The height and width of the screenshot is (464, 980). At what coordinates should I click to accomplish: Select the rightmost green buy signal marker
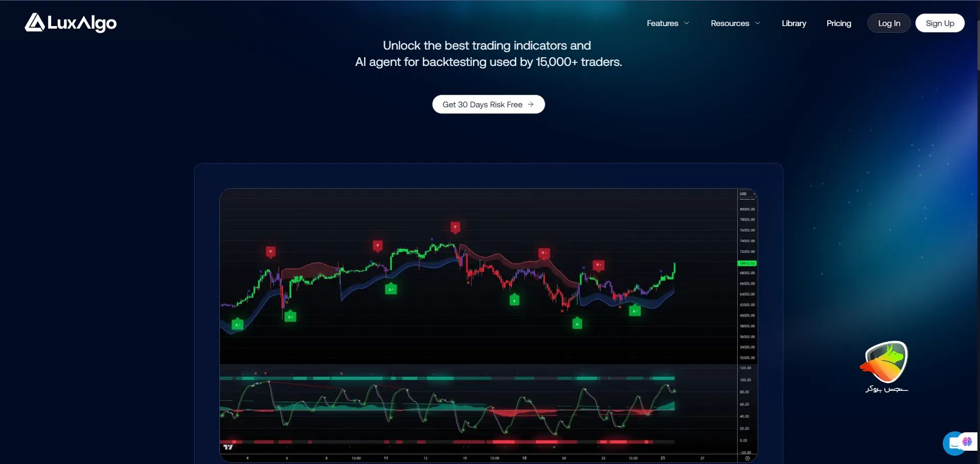pos(634,310)
